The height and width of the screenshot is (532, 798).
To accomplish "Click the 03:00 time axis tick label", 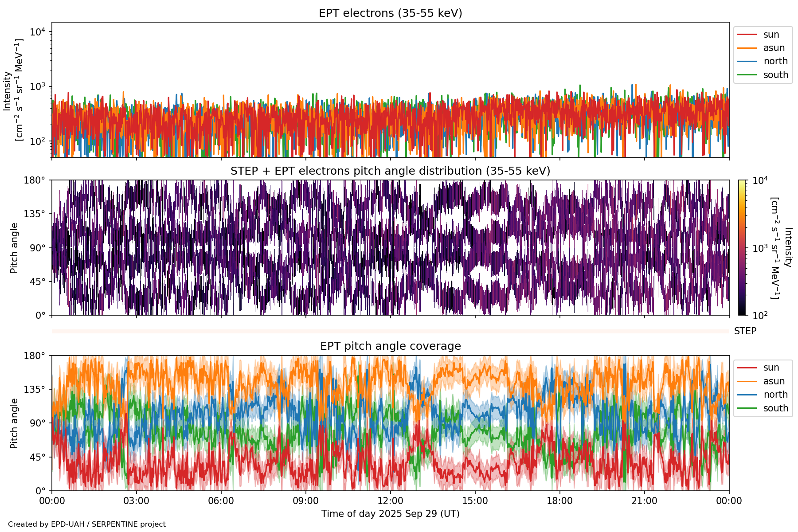I will (x=137, y=501).
